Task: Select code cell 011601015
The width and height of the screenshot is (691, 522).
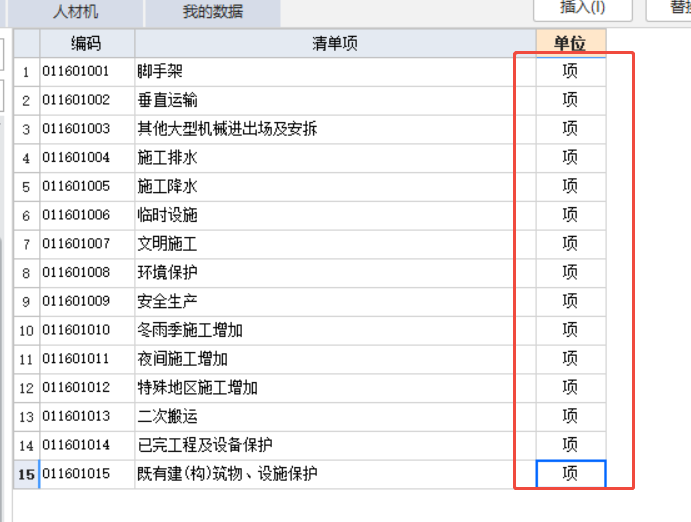Action: [x=87, y=474]
